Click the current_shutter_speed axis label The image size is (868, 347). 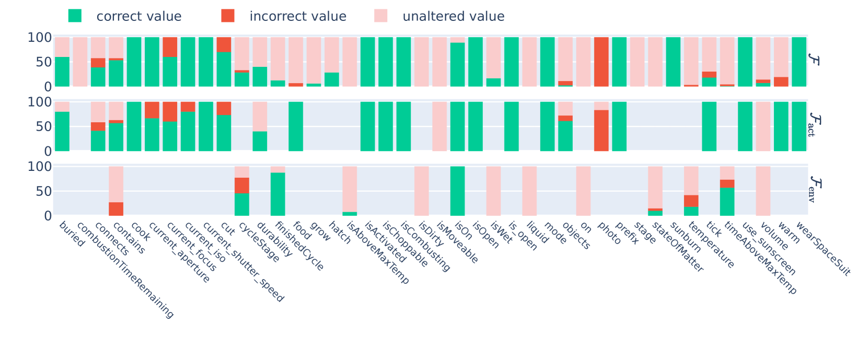point(244,262)
